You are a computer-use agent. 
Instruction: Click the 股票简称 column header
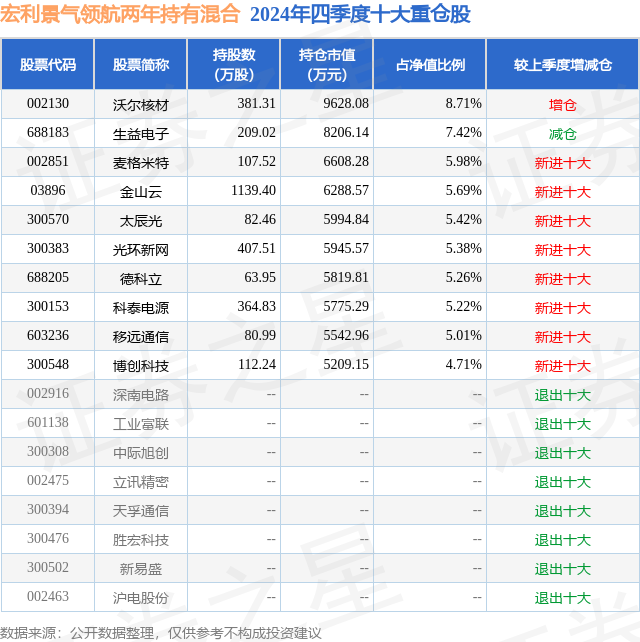coord(141,65)
